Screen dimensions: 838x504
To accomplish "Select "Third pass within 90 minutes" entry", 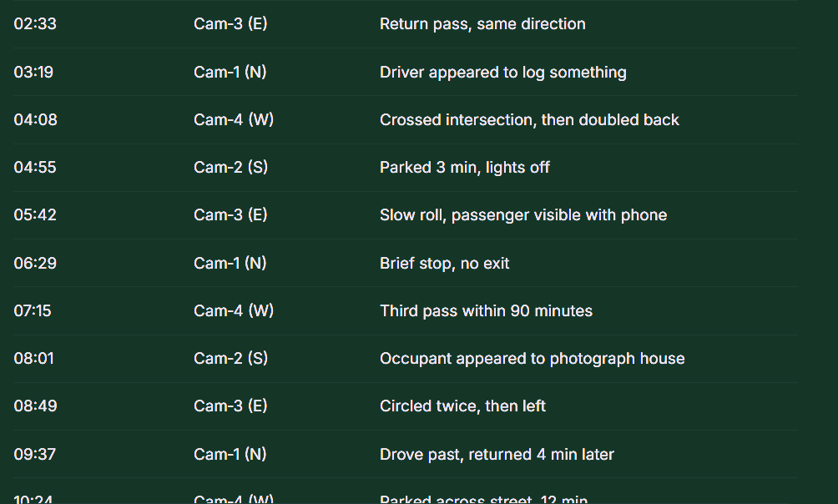I will click(486, 310).
